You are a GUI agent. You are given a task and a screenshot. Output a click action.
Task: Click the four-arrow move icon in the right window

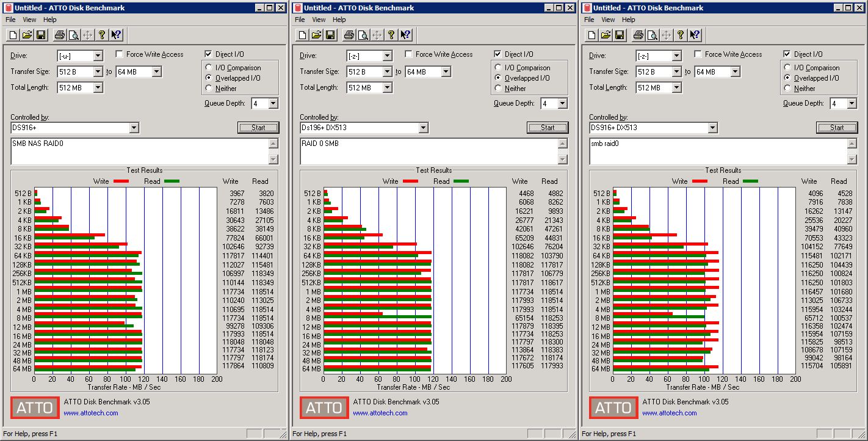[x=666, y=35]
